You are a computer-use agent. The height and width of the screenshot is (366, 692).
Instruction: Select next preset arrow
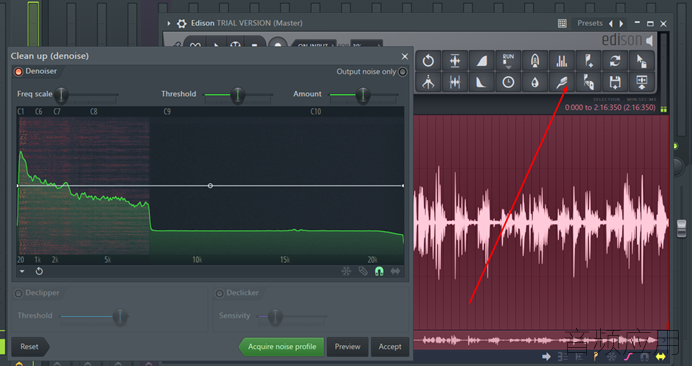point(621,23)
